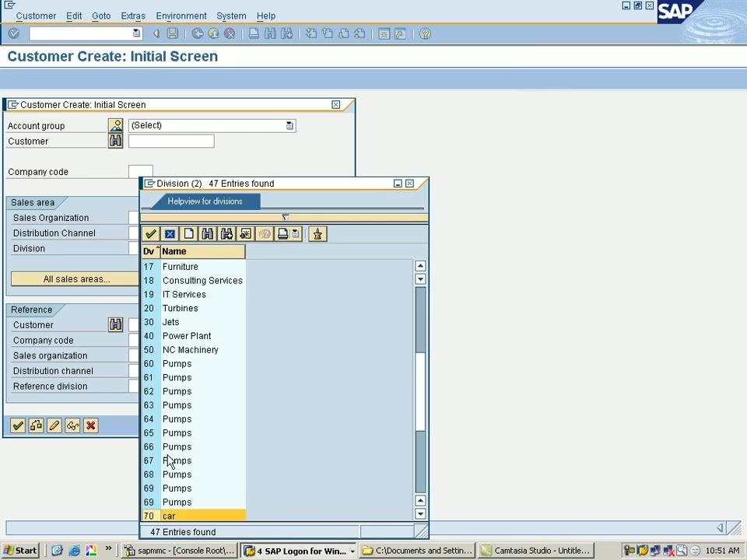Click the glasses Display icon at the dialog bottom
Screen dimensions: 747x560
(x=72, y=425)
